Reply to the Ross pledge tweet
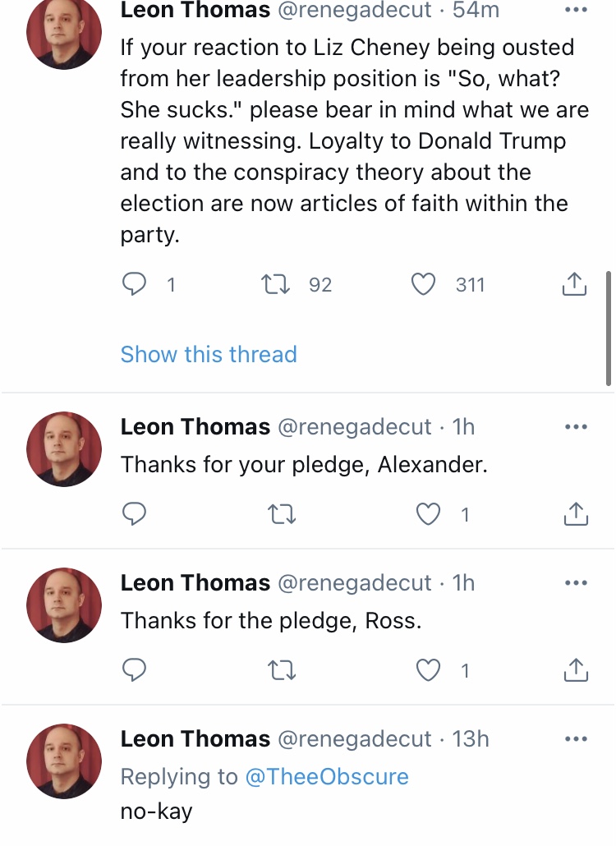Viewport: 616px width, 846px height. coord(134,670)
